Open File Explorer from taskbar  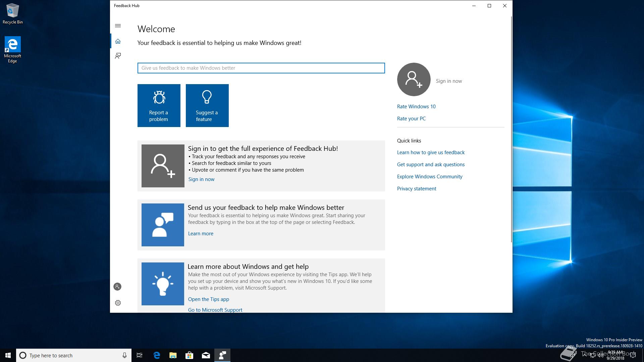(173, 355)
